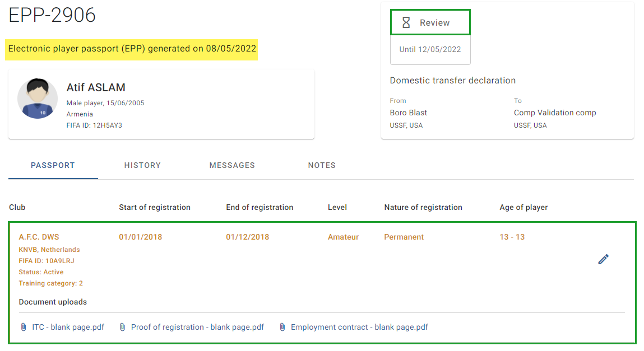The image size is (644, 351).
Task: Click paperclip icon beside Proof of registration file
Action: click(122, 327)
